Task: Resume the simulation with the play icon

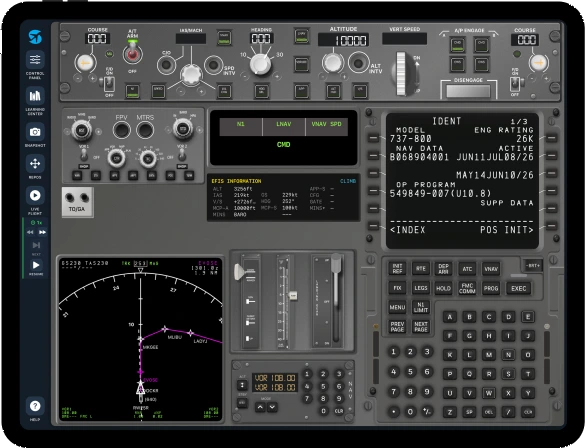Action: 36,265
